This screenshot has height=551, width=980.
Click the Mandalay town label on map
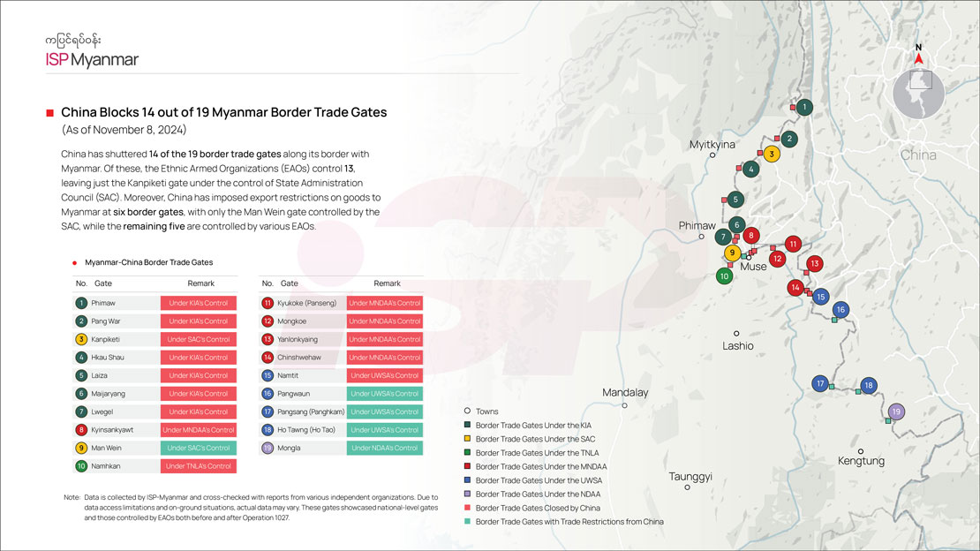(625, 393)
